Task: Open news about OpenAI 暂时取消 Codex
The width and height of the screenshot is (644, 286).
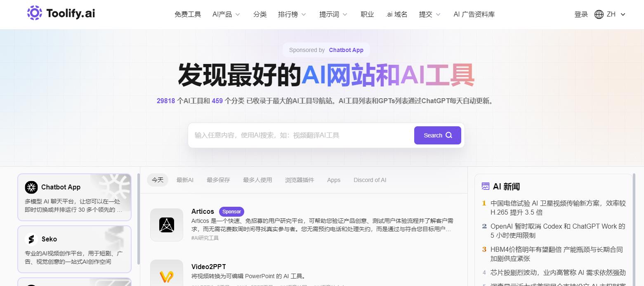Action: click(x=558, y=231)
